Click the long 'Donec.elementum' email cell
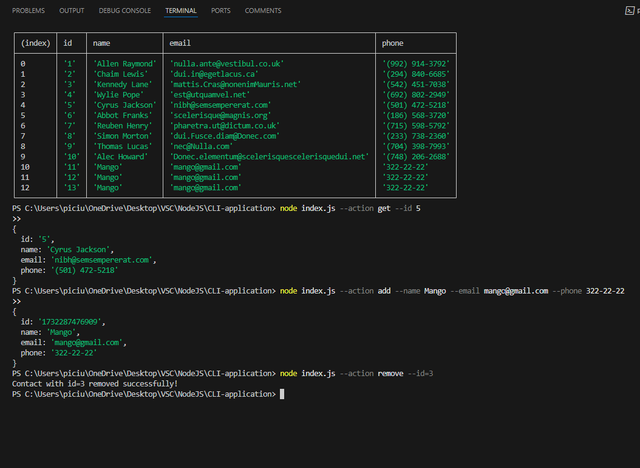 click(269, 157)
